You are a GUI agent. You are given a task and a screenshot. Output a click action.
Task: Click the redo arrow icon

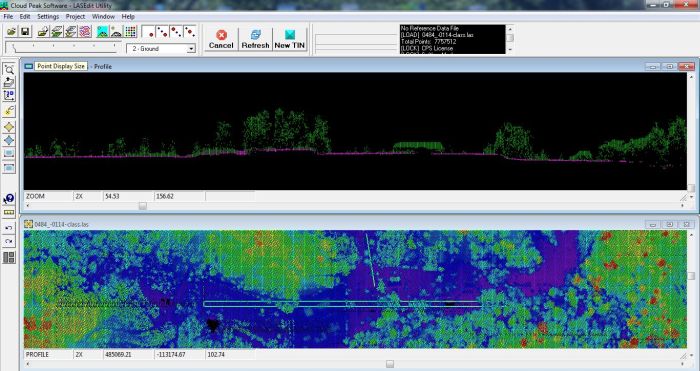coord(9,242)
